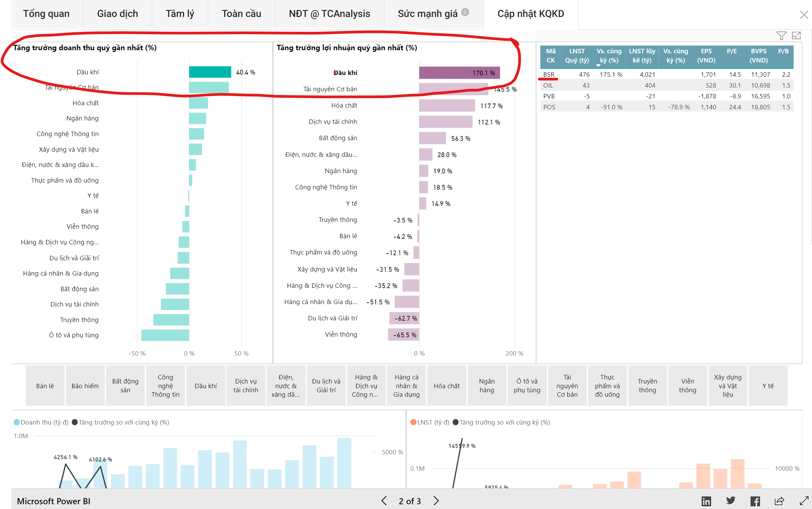Select POS row in the table
The width and height of the screenshot is (812, 509).
[x=667, y=107]
